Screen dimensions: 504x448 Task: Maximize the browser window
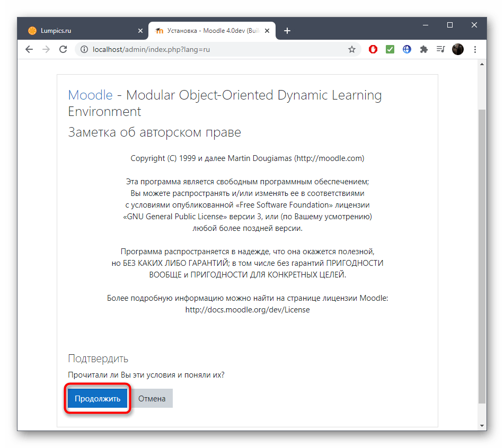450,25
